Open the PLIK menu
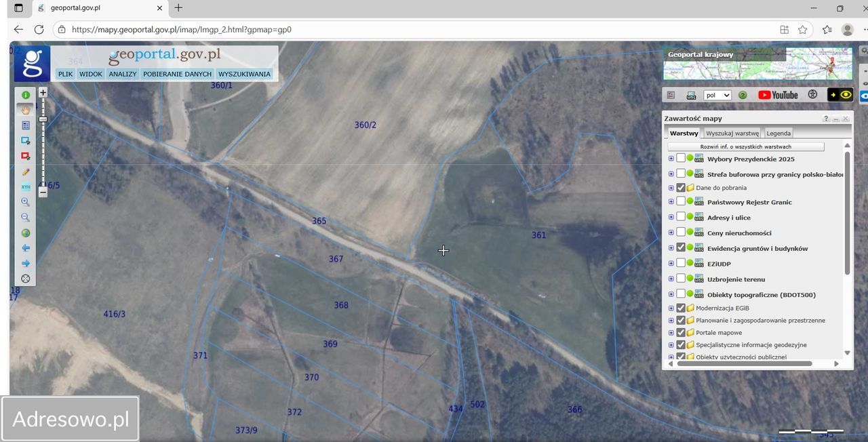 (65, 74)
